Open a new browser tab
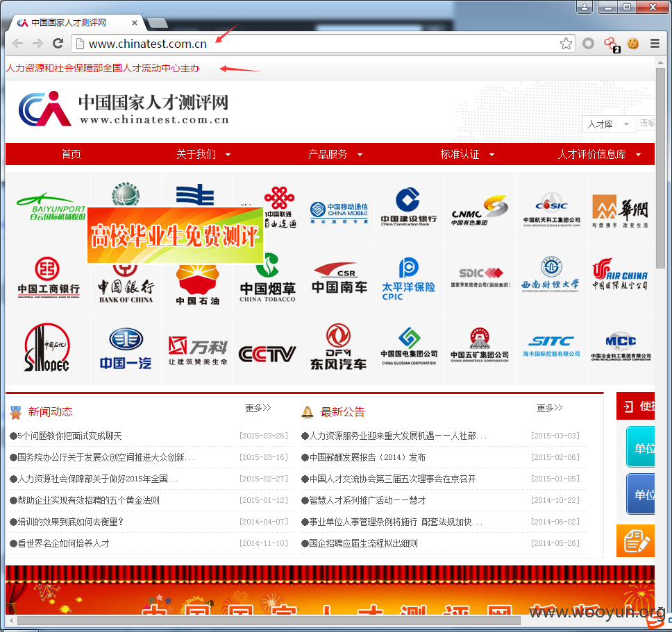 [x=158, y=23]
